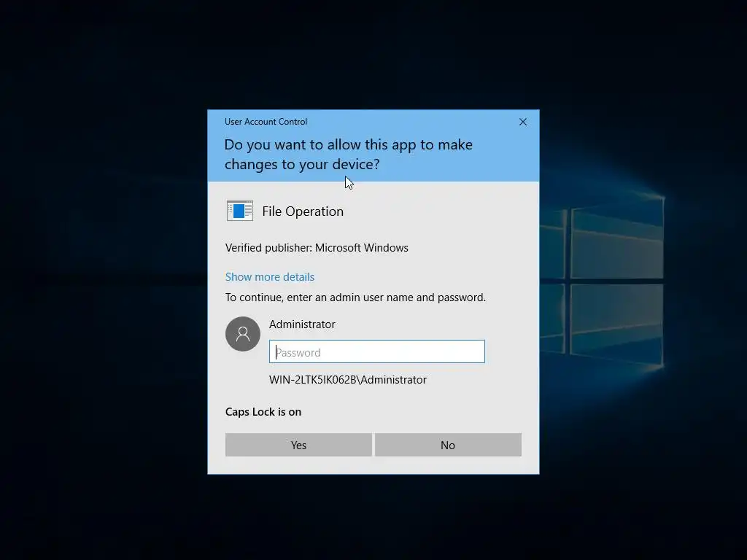Click the No button
747x560 pixels.
pyautogui.click(x=448, y=445)
